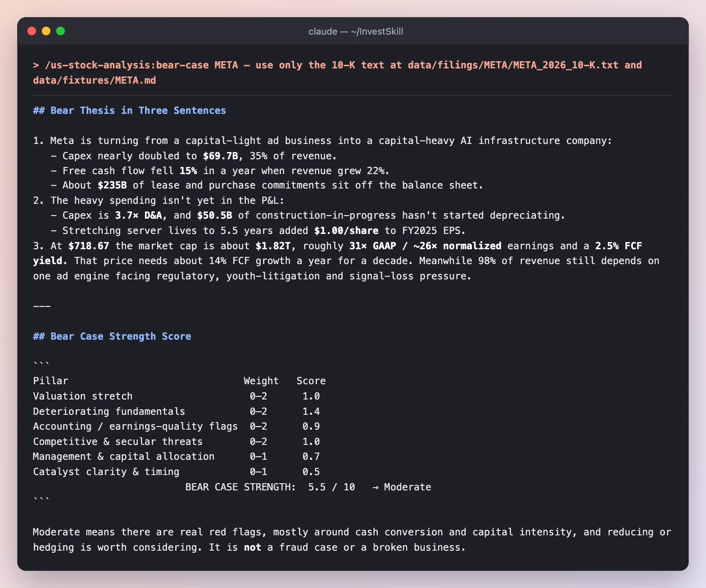Click the bold '$1.82T' market cap
This screenshot has width=706, height=588.
tap(273, 246)
